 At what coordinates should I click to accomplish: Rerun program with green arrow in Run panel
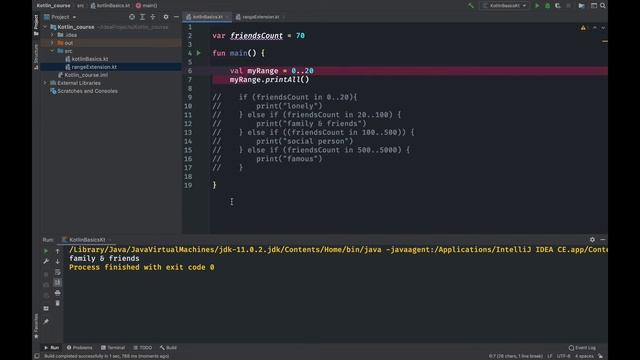pyautogui.click(x=46, y=251)
